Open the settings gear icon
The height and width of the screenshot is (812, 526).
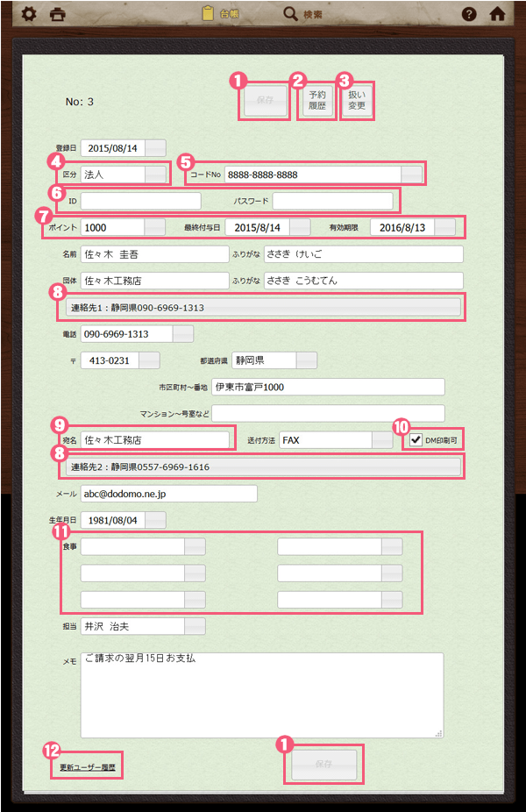[x=28, y=14]
